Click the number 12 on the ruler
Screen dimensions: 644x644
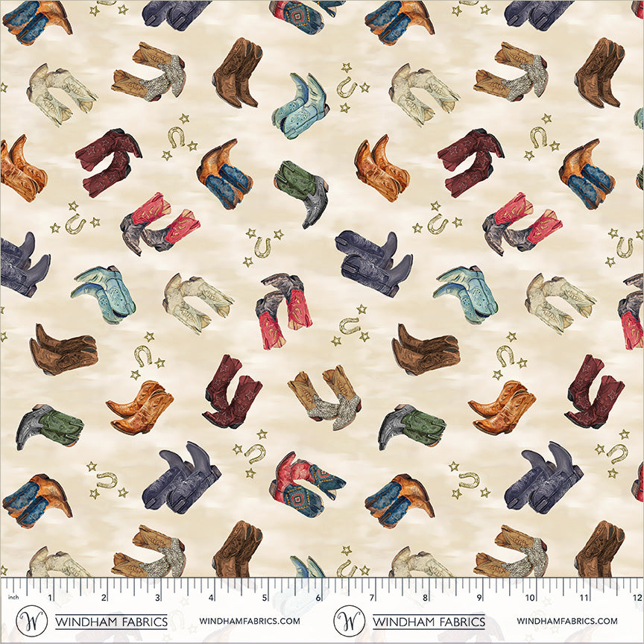[x=635, y=598]
